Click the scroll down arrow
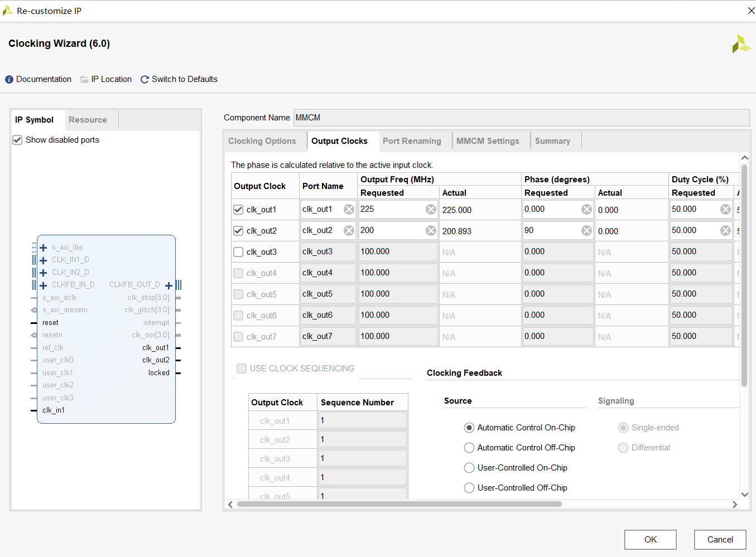 pyautogui.click(x=744, y=495)
